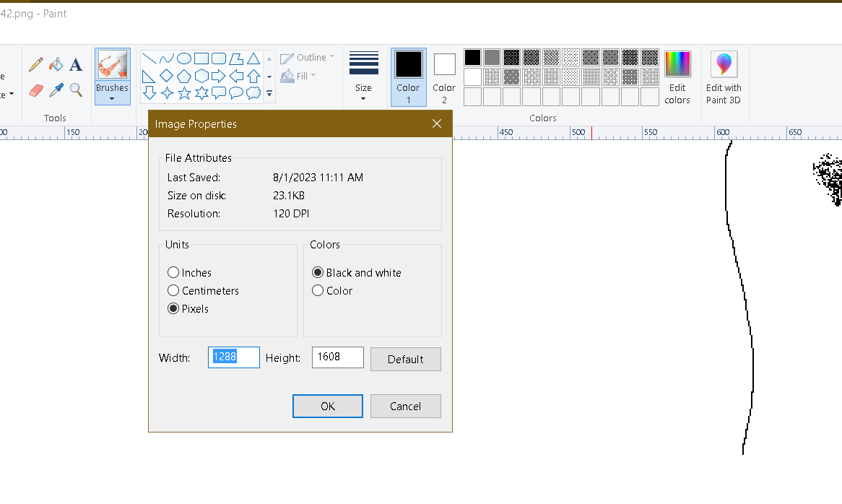Close the Image Properties dialog
Image resolution: width=842 pixels, height=504 pixels.
pos(437,124)
